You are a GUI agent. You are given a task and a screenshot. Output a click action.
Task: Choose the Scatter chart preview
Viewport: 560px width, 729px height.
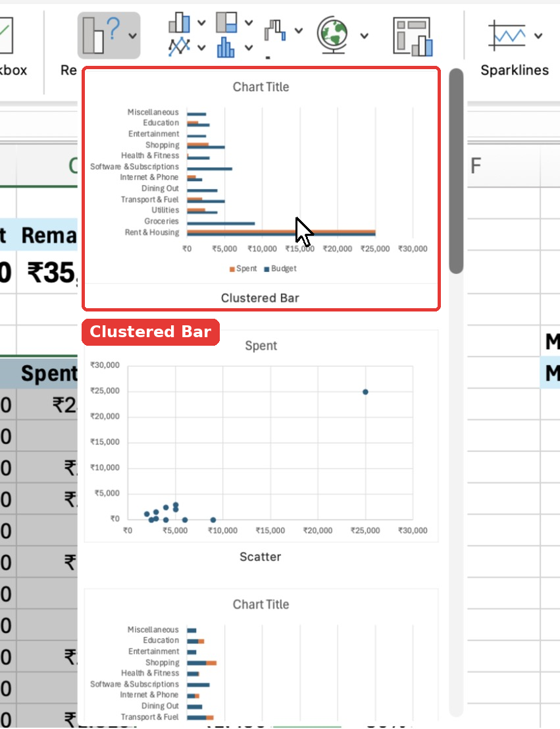pos(261,436)
